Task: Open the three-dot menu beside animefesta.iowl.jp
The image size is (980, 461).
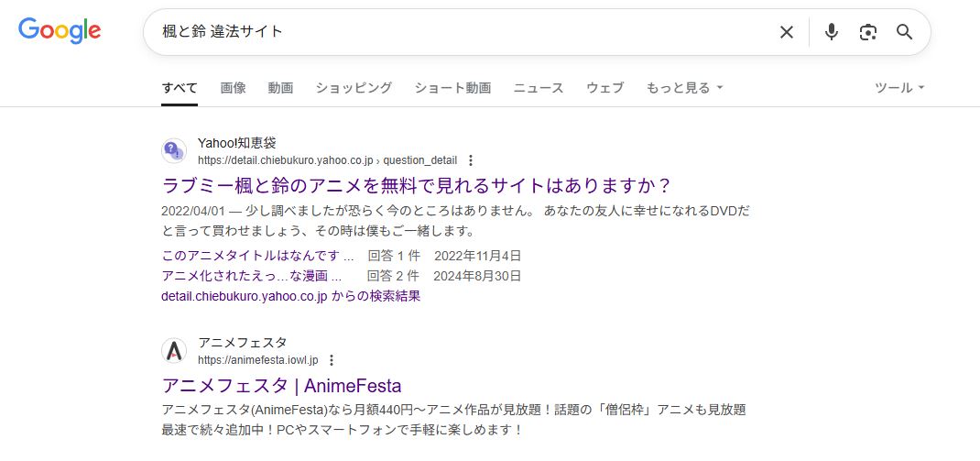Action: (x=332, y=359)
